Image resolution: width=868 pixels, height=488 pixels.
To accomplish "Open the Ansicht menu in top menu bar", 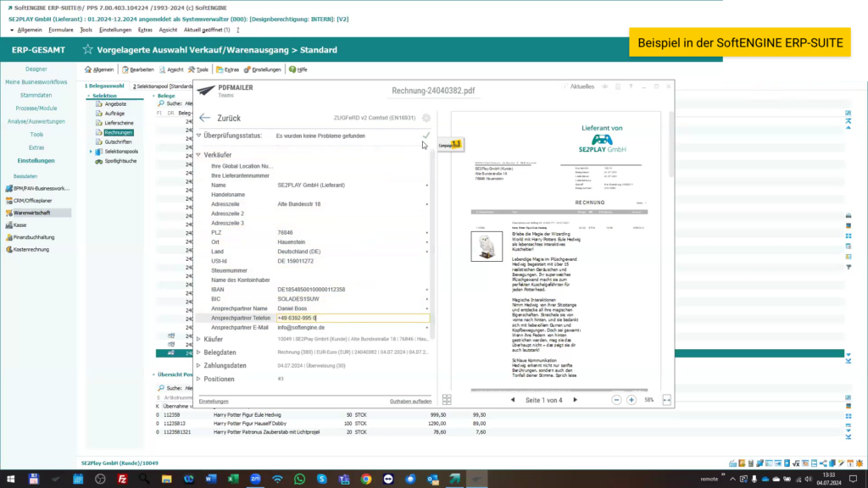I will (168, 30).
